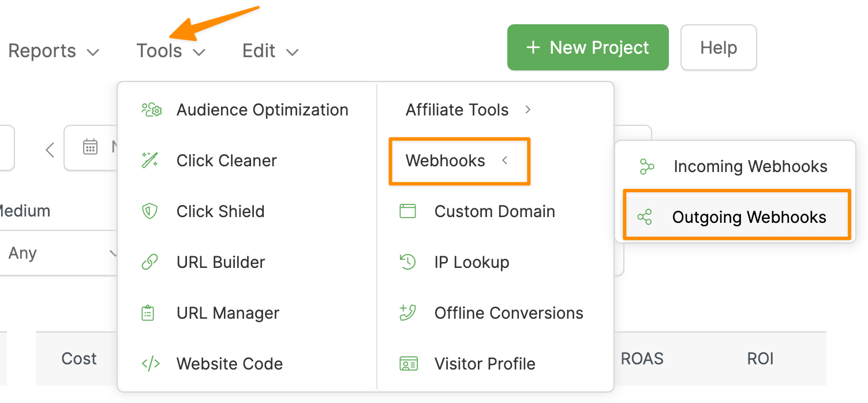Click the IP Lookup history icon
The width and height of the screenshot is (868, 403).
[x=408, y=262]
